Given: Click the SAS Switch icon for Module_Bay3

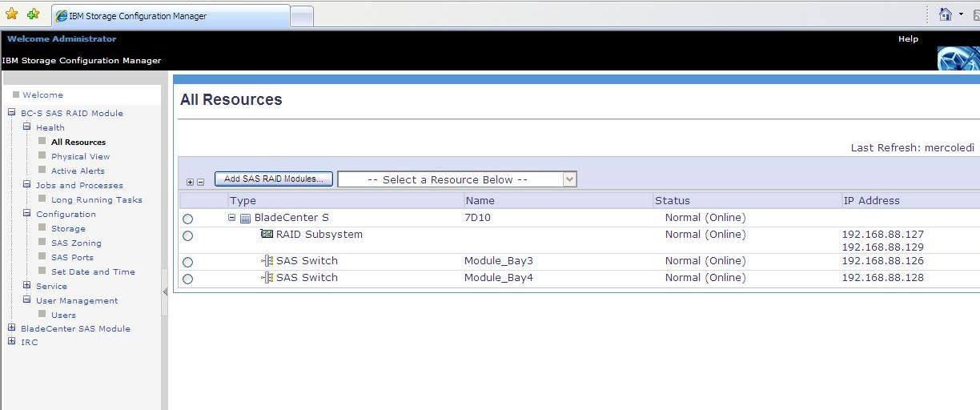Looking at the screenshot, I should point(267,260).
